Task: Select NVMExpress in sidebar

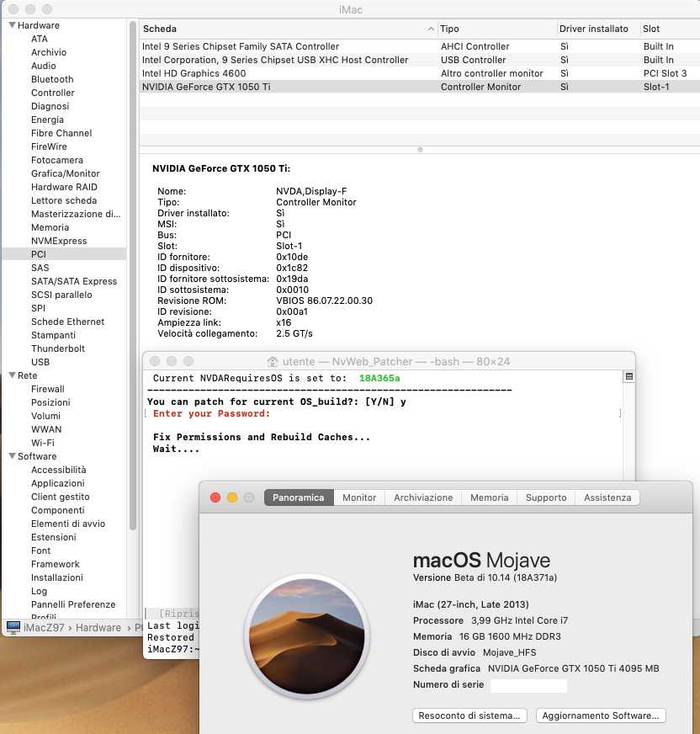Action: [59, 241]
